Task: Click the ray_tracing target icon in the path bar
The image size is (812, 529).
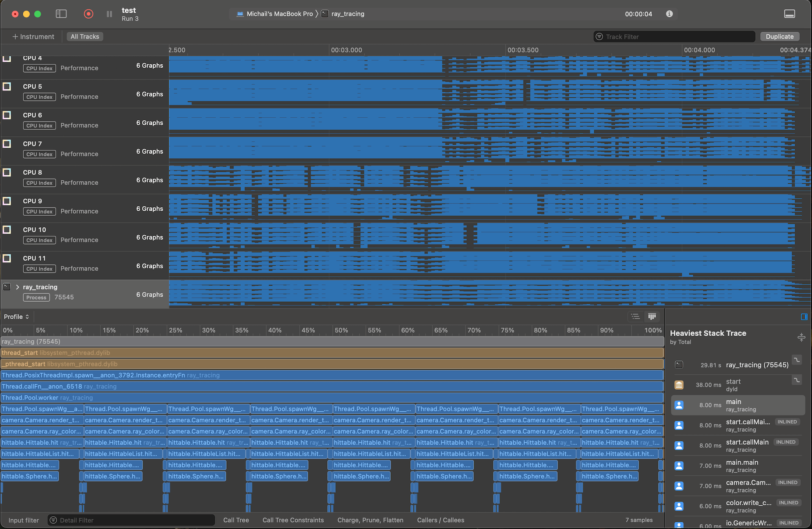Action: [325, 14]
